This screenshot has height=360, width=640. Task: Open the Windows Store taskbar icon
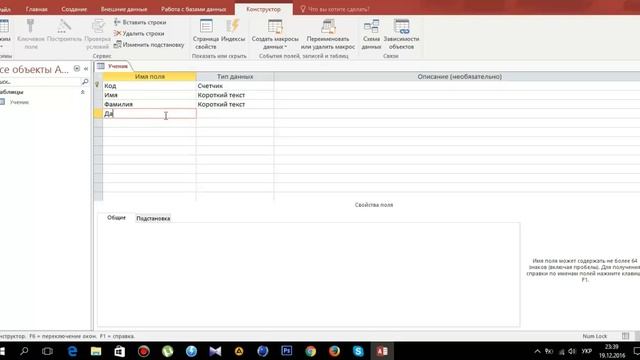120,351
